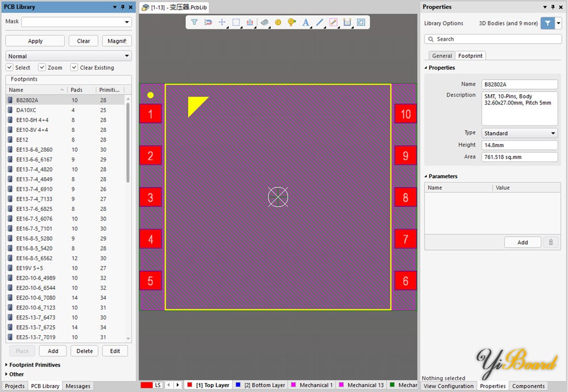The width and height of the screenshot is (568, 392).
Task: Pick the text string tool (A icon)
Action: point(306,23)
